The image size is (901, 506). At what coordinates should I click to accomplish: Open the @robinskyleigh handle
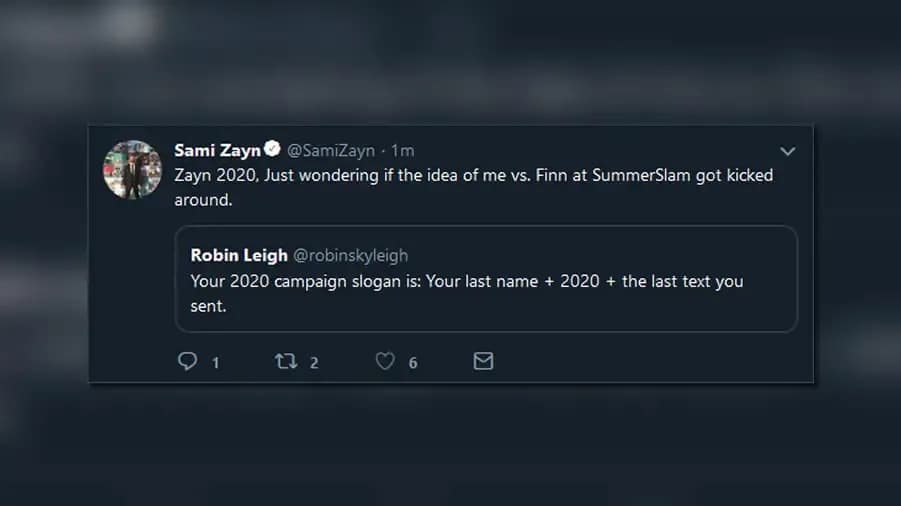point(350,256)
